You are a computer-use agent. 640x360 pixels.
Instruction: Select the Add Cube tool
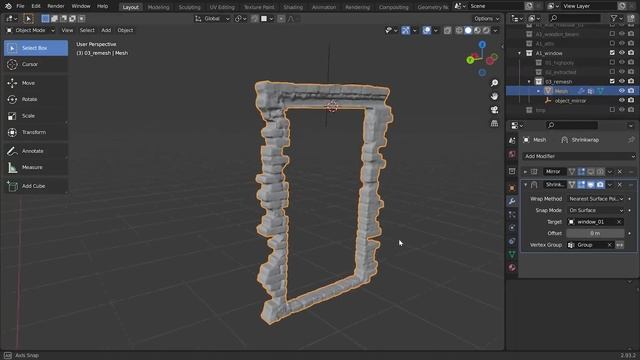click(36, 186)
